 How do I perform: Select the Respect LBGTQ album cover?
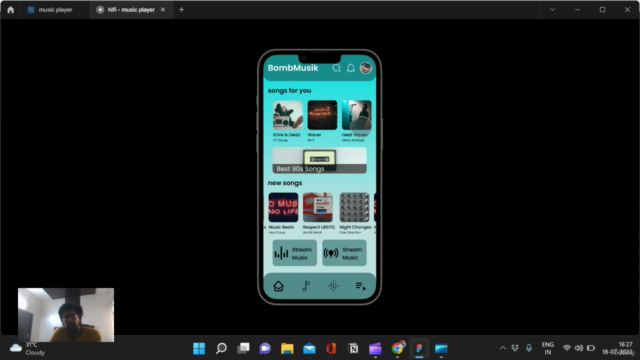318,207
